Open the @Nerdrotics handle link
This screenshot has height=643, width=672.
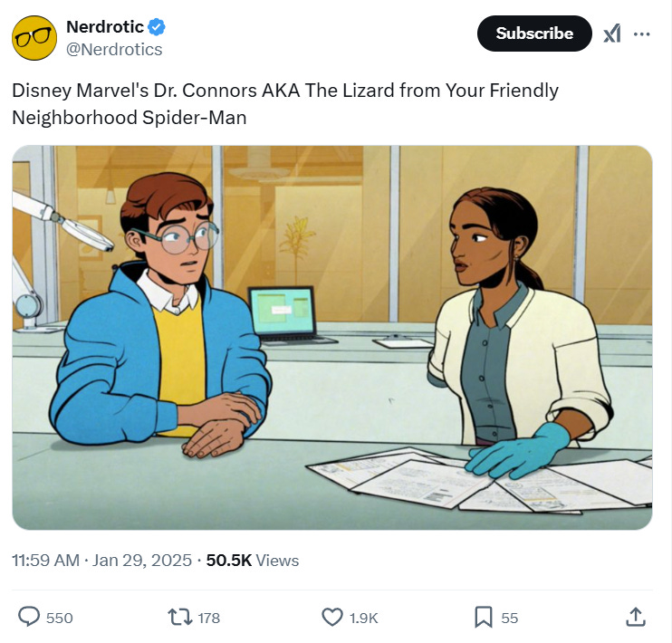(114, 50)
